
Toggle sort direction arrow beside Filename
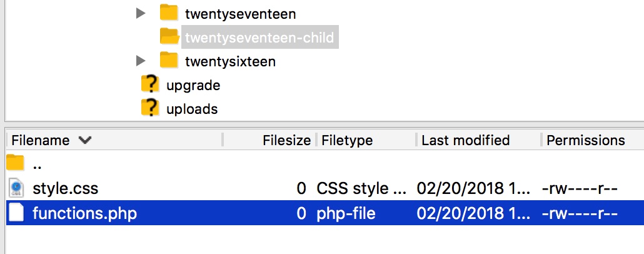[85, 140]
